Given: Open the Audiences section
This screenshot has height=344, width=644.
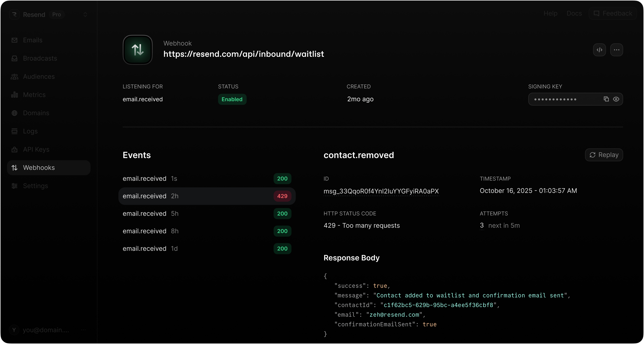Looking at the screenshot, I should 39,76.
